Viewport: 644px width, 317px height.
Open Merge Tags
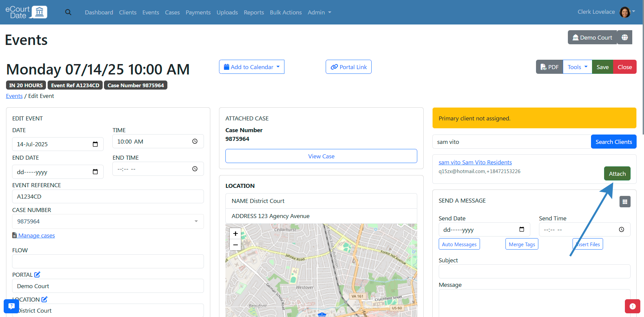coord(522,244)
